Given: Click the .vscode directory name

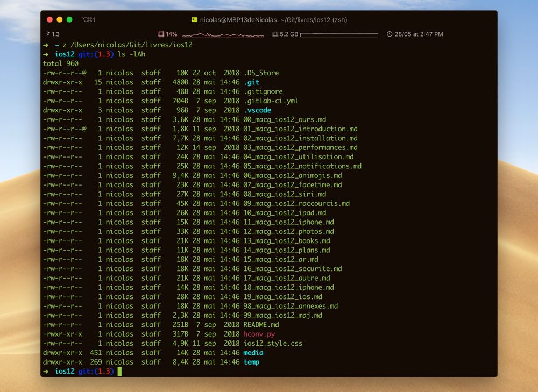Looking at the screenshot, I should (257, 110).
